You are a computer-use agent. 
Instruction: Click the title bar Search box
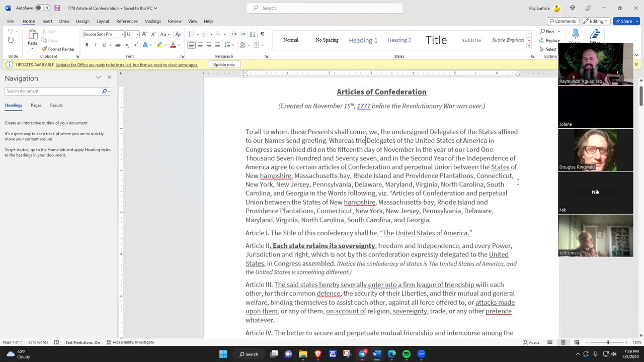pos(325,8)
